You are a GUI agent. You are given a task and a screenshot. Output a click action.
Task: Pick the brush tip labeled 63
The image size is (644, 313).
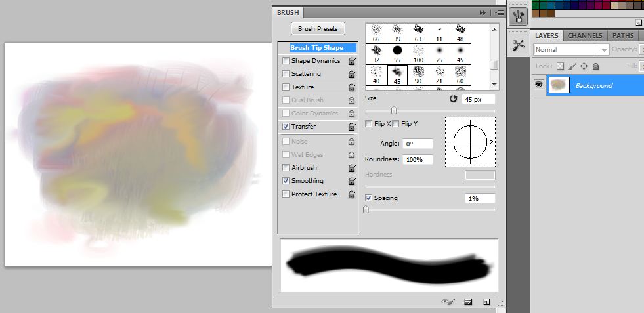(x=418, y=33)
